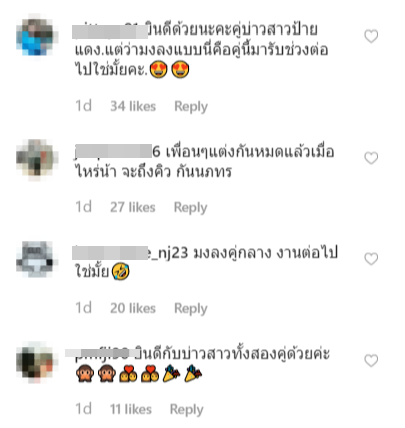
Task: Reply to the 11 likes comment
Action: (x=187, y=410)
